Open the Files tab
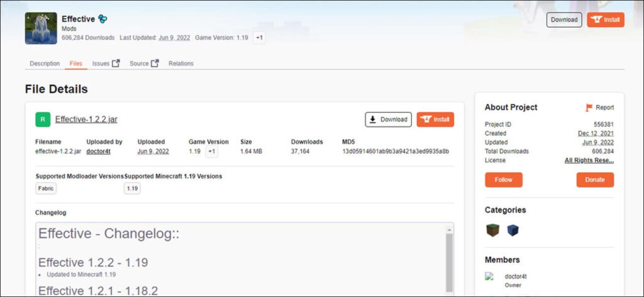This screenshot has width=644, height=297. (x=76, y=63)
